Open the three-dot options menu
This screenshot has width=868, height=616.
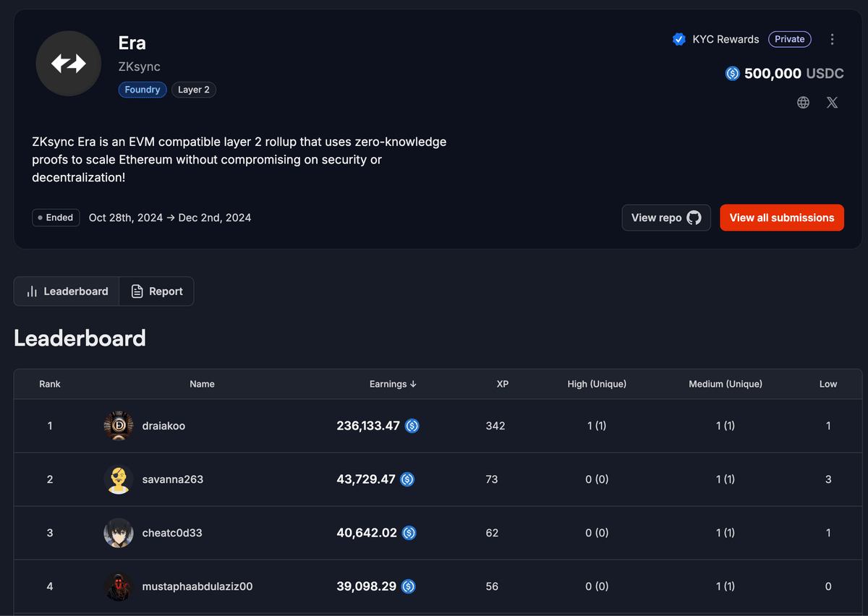point(832,39)
